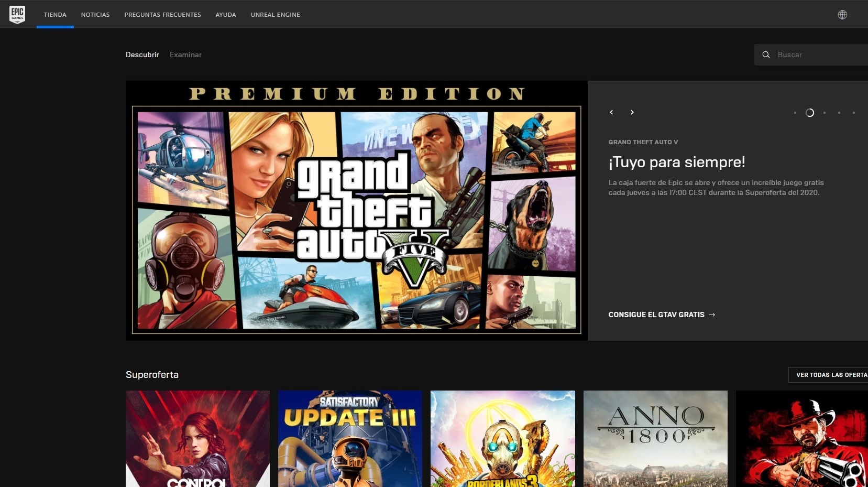This screenshot has width=868, height=487.
Task: Advance to next carousel slide arrow
Action: click(632, 112)
